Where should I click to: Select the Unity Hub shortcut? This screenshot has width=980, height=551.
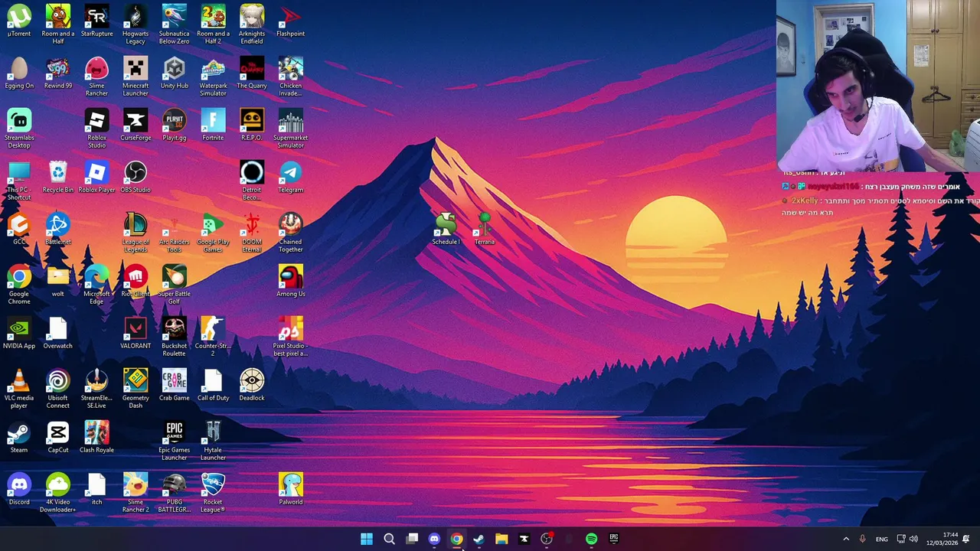174,73
